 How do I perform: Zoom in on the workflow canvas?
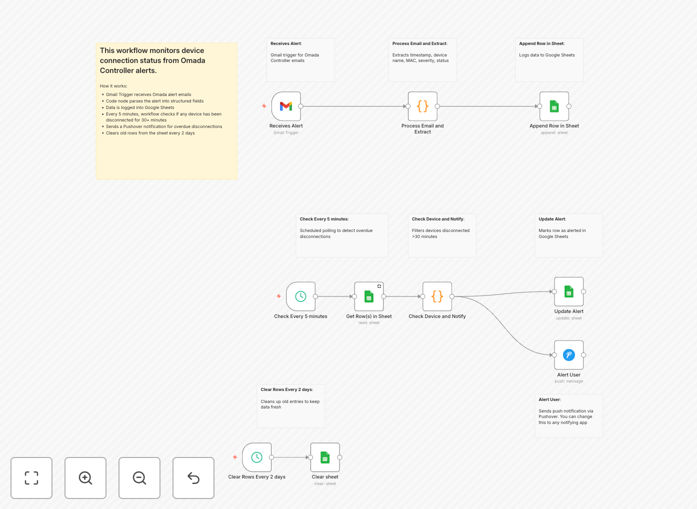click(85, 478)
